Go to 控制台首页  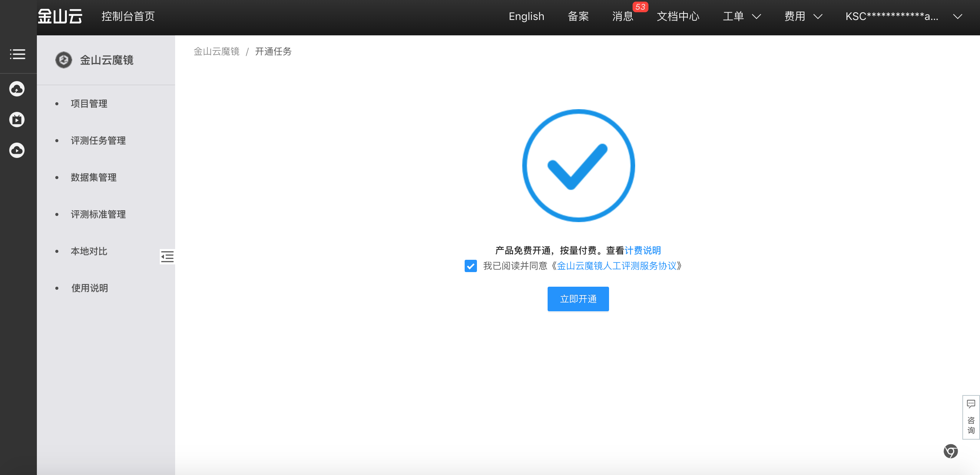pos(128,16)
